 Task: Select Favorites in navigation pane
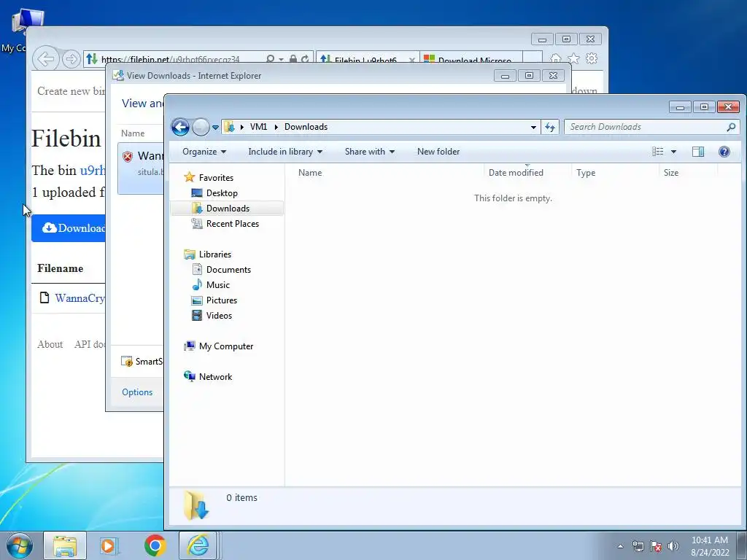[x=216, y=178]
